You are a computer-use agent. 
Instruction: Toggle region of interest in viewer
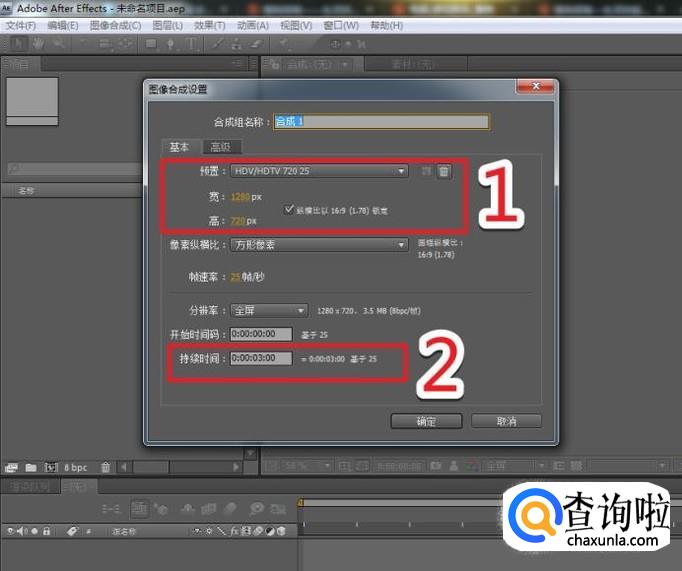pyautogui.click(x=558, y=466)
